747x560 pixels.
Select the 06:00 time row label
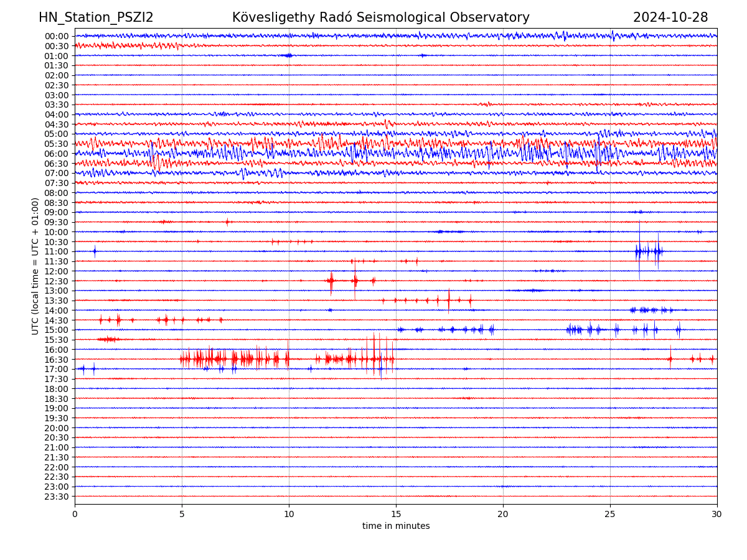tap(56, 154)
